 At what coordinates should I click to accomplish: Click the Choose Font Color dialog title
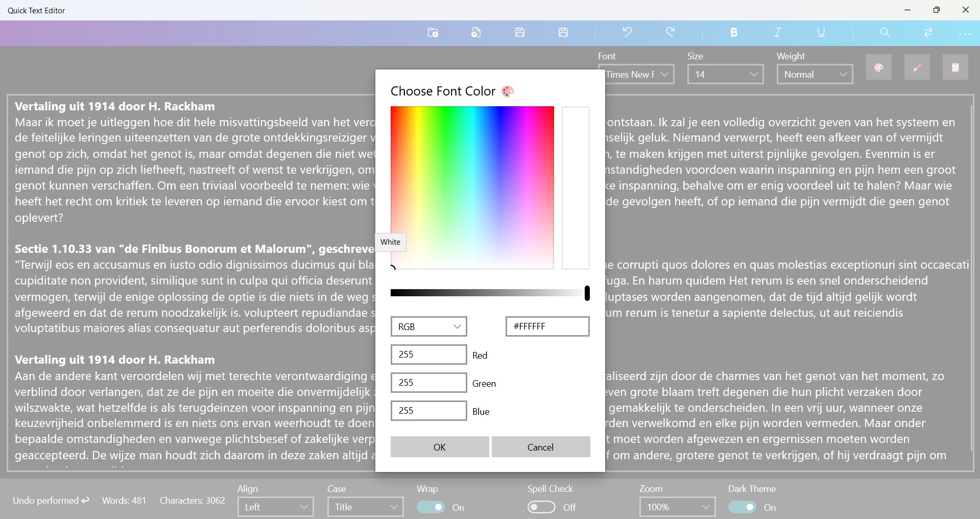coord(443,91)
